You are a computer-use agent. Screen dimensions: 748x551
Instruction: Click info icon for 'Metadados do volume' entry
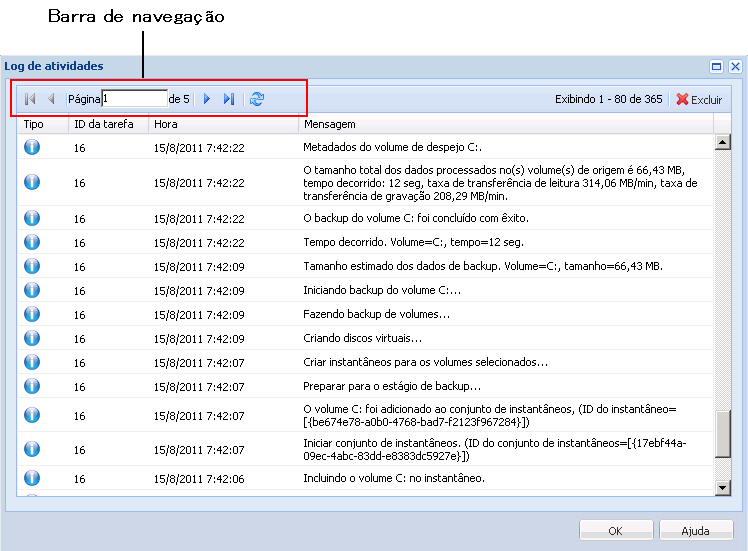32,147
